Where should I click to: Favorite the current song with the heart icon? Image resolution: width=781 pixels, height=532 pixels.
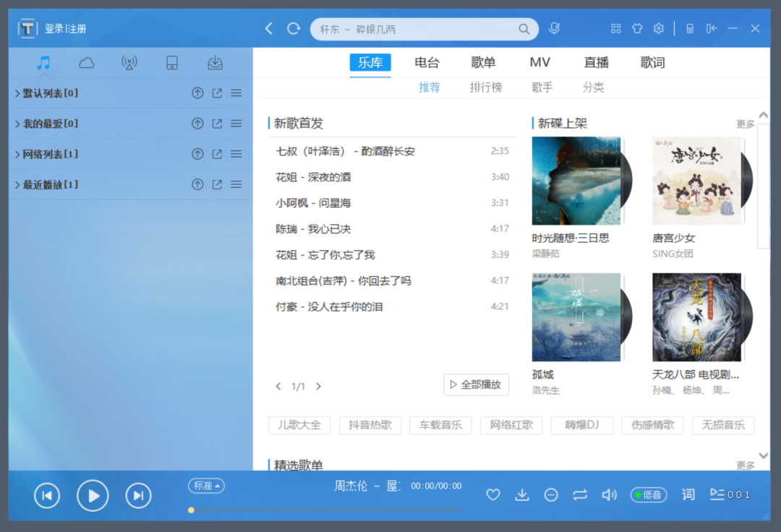[493, 494]
